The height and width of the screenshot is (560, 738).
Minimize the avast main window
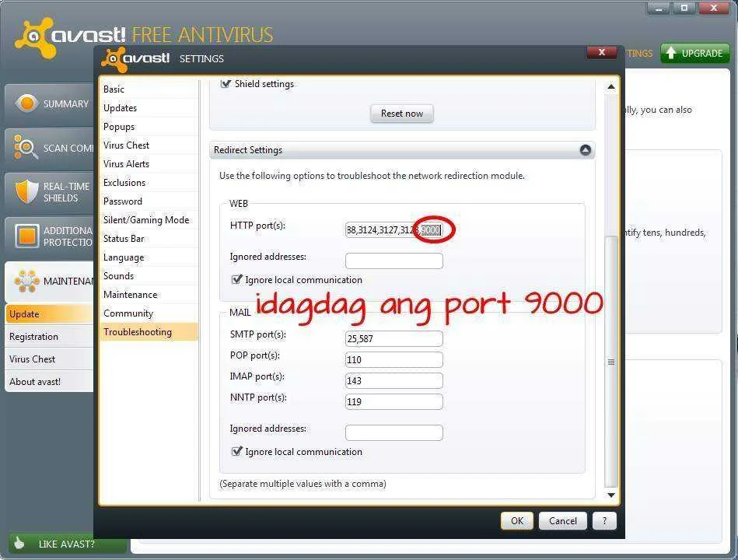click(659, 8)
